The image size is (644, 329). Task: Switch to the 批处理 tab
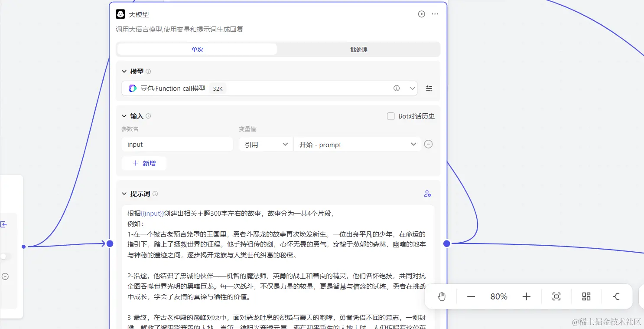[x=359, y=49]
